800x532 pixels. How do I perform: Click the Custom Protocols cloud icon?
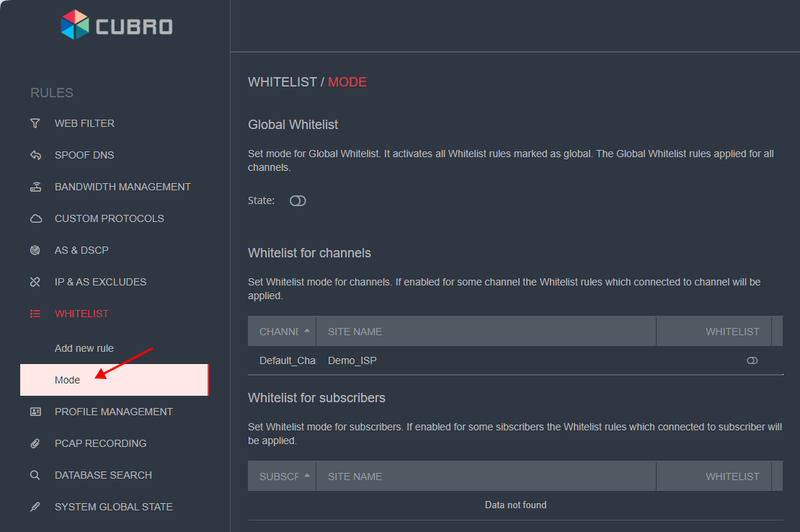[x=35, y=218]
